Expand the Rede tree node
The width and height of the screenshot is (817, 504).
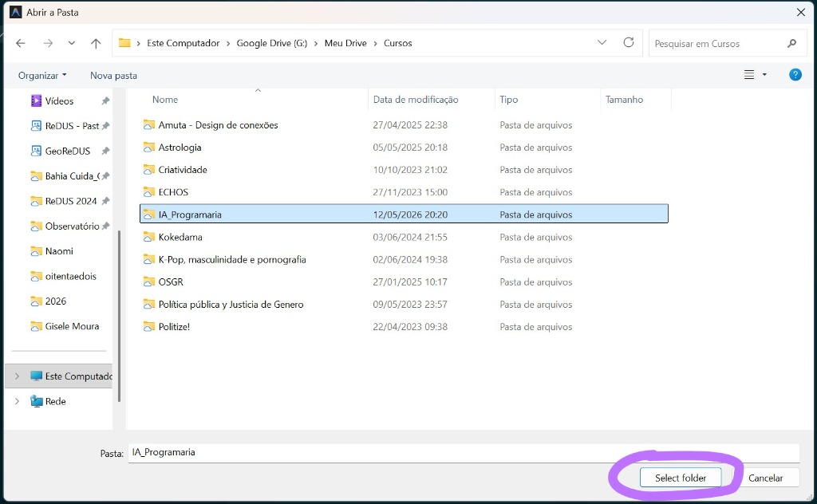click(17, 401)
